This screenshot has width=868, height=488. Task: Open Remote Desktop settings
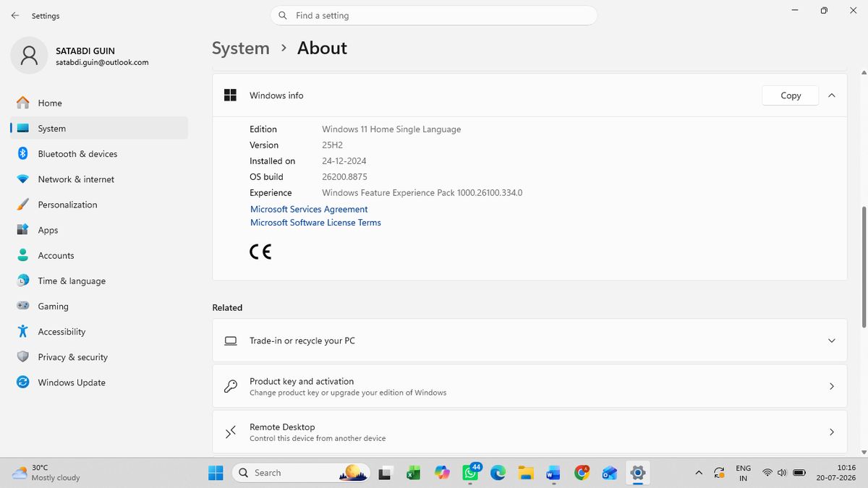[529, 432]
